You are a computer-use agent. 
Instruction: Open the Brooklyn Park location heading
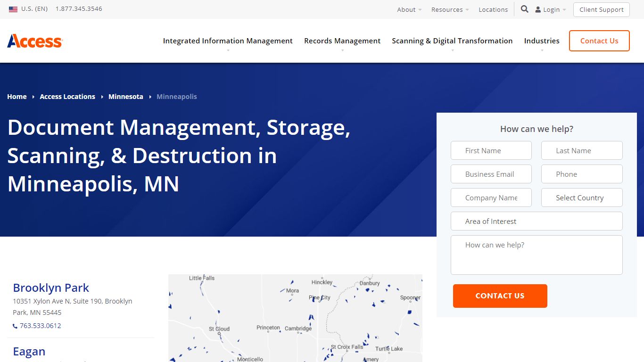click(51, 288)
